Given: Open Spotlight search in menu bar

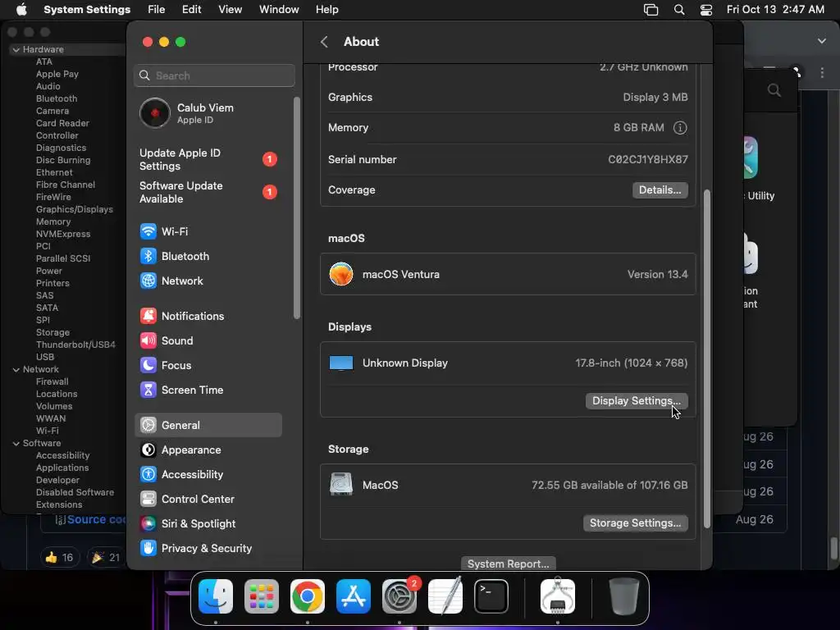Looking at the screenshot, I should pyautogui.click(x=678, y=10).
